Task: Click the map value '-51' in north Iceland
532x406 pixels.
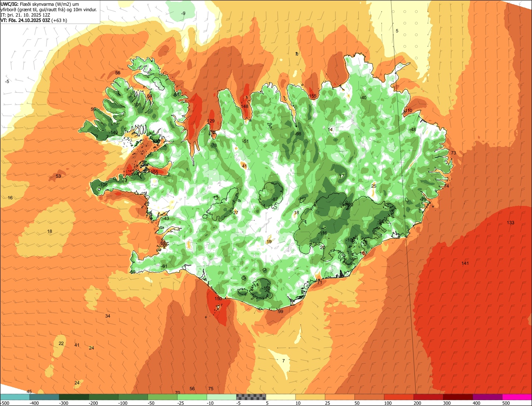Action: 245,142
